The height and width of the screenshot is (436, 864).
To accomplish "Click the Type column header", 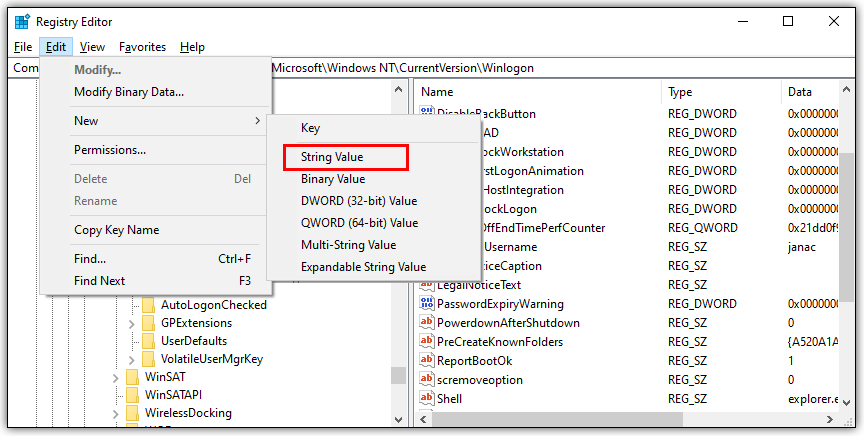I will coord(680,92).
